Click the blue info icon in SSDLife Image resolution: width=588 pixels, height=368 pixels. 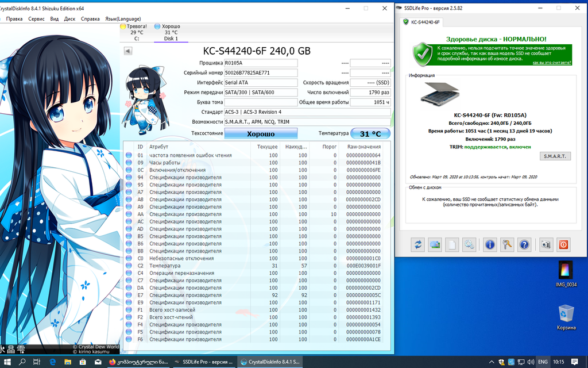pyautogui.click(x=490, y=244)
